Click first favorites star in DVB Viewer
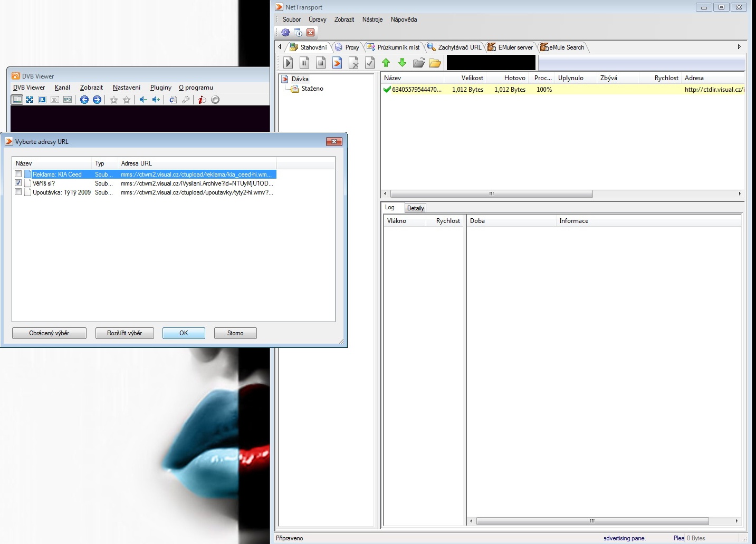This screenshot has width=756, height=544. pyautogui.click(x=113, y=100)
